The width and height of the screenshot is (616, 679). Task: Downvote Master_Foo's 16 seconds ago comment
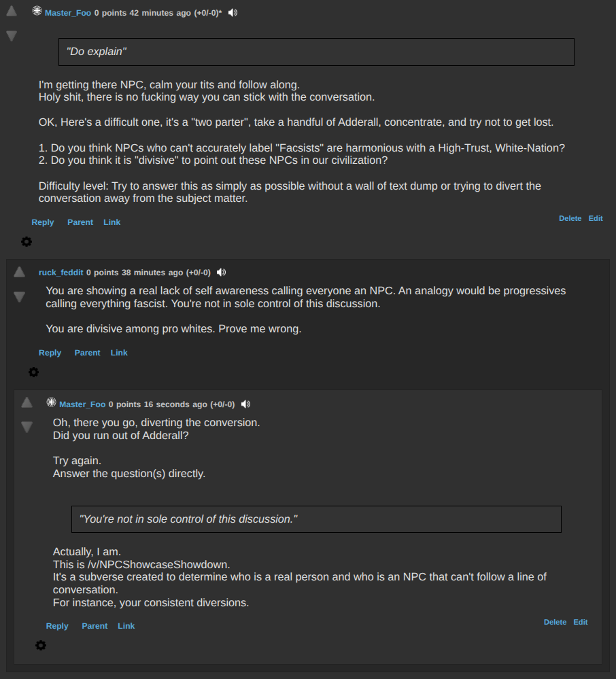27,427
